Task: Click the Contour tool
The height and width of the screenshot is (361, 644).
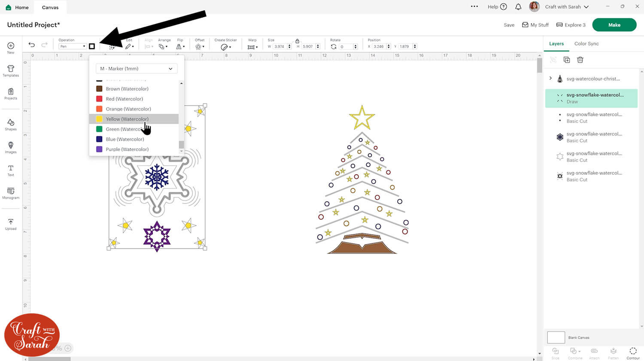Action: [633, 353]
